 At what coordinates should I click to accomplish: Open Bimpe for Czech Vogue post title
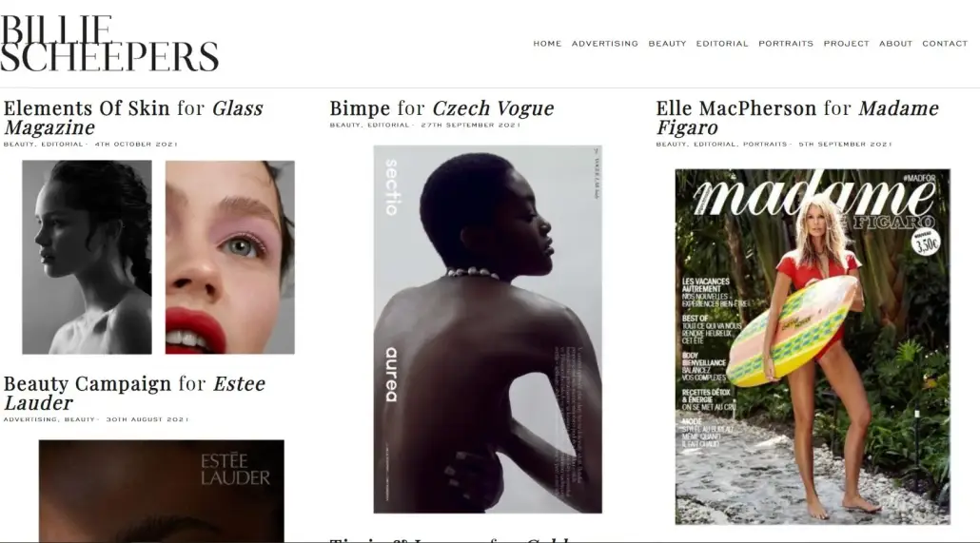441,108
